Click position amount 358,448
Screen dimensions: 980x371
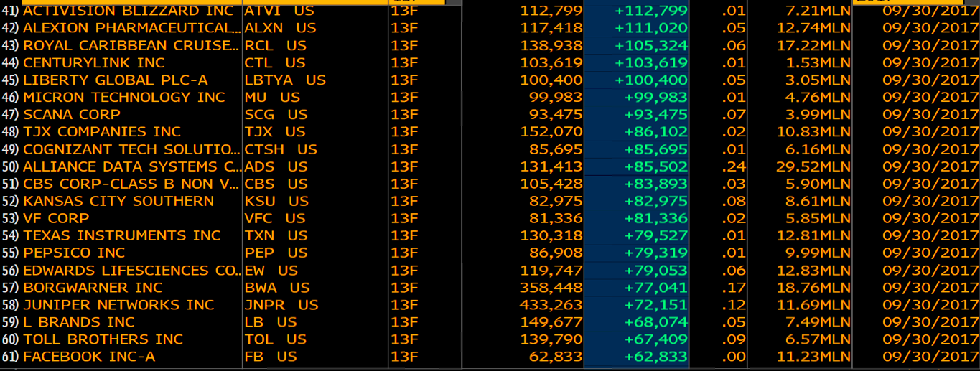coord(552,287)
